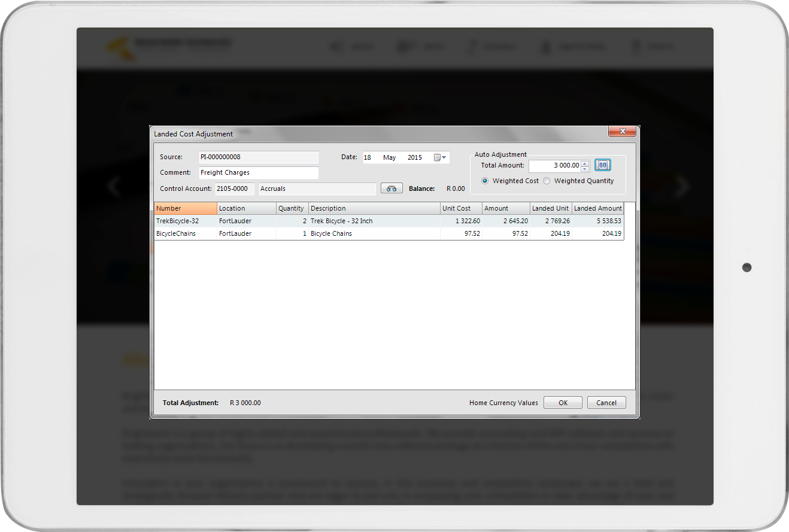
Task: Click the Unit Cost column header
Action: point(461,208)
